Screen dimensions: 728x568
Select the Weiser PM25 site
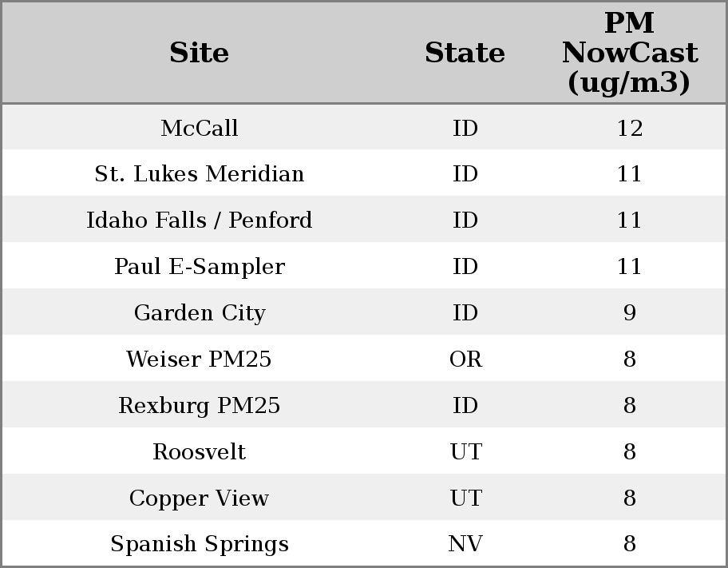pyautogui.click(x=200, y=359)
